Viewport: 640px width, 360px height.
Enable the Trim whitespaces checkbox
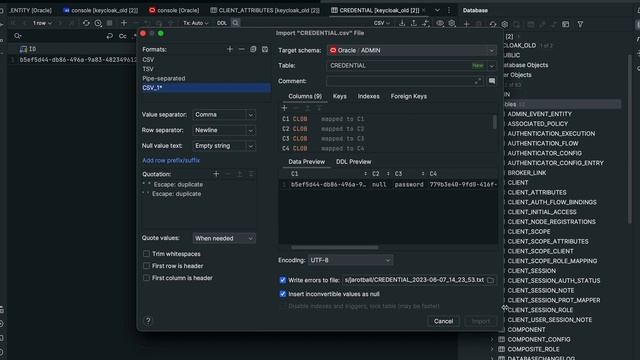(146, 254)
